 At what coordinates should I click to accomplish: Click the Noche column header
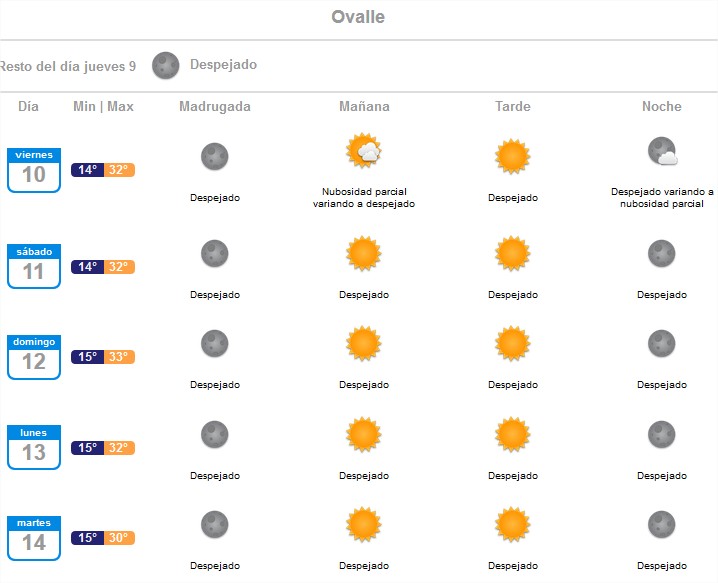pos(662,107)
